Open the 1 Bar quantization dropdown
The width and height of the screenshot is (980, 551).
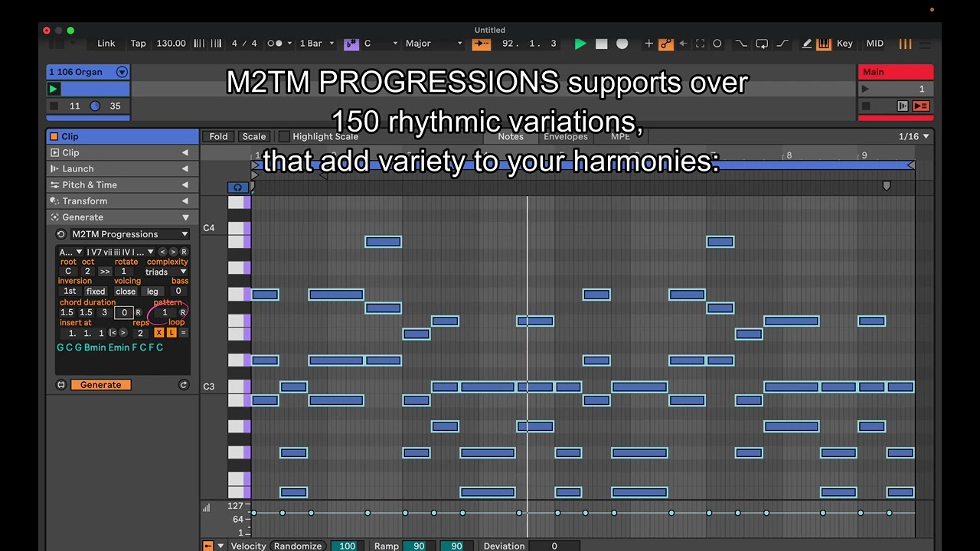(316, 44)
